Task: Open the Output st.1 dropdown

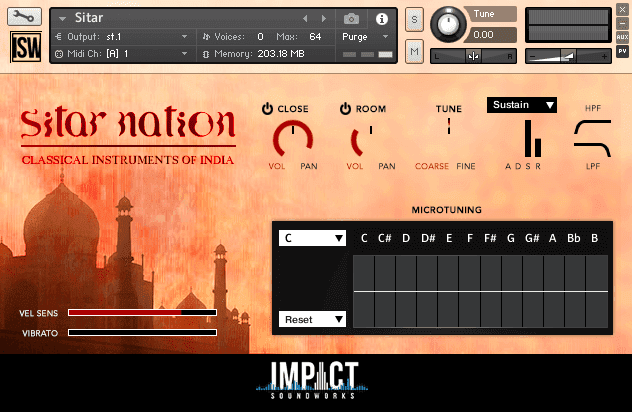Action: click(122, 37)
